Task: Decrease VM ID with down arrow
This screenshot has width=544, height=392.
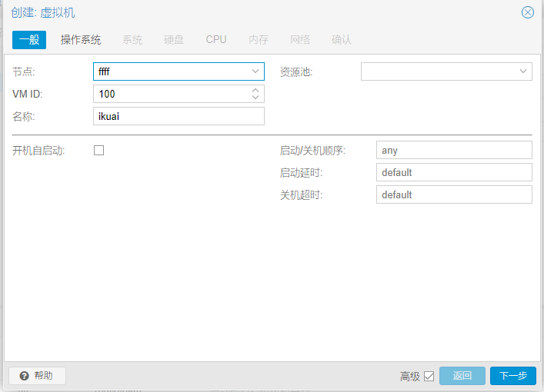Action: pos(255,97)
